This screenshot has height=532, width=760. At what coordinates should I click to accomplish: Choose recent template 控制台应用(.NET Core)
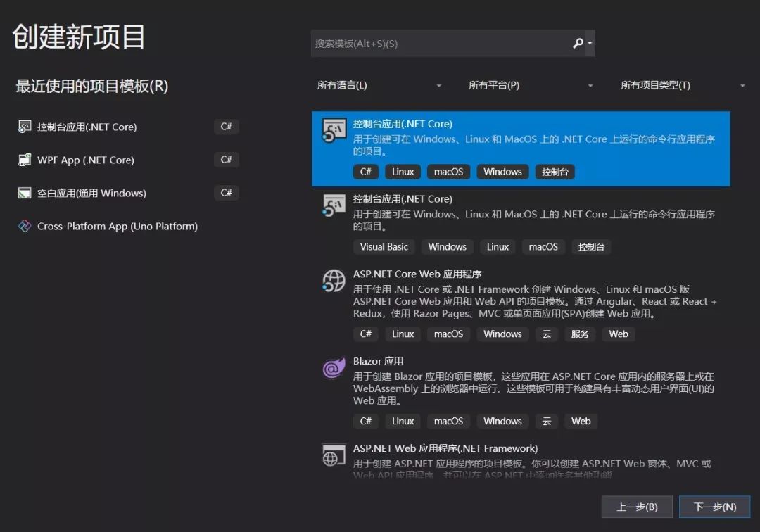click(87, 127)
